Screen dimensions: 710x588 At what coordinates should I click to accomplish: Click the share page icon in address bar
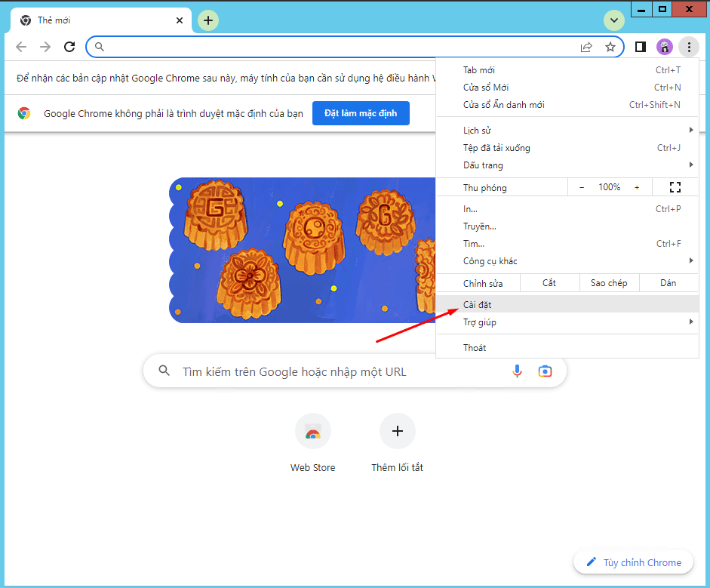(586, 47)
